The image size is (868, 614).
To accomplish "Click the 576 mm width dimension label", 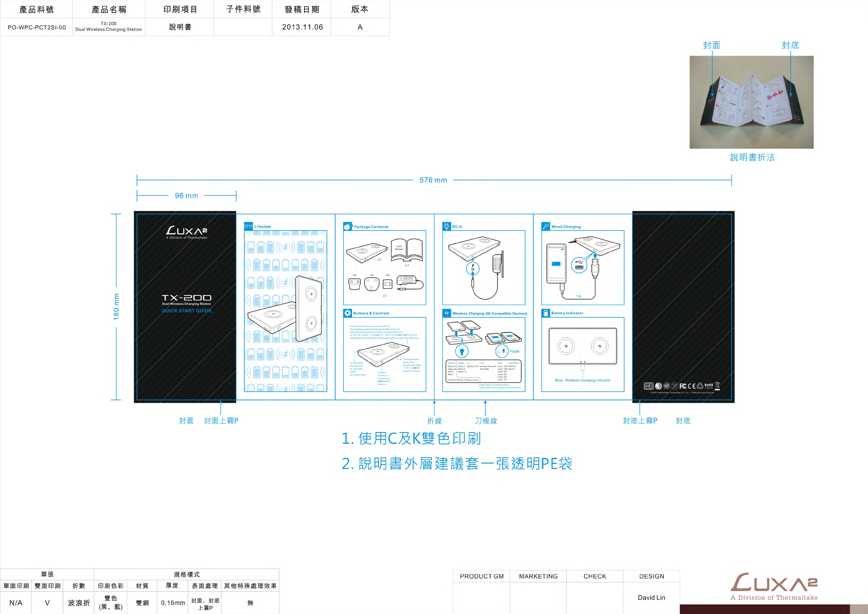I will pyautogui.click(x=433, y=180).
